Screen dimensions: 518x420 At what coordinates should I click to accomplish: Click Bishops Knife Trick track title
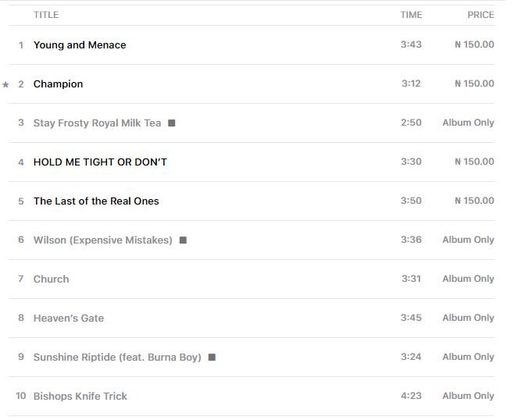tap(80, 397)
